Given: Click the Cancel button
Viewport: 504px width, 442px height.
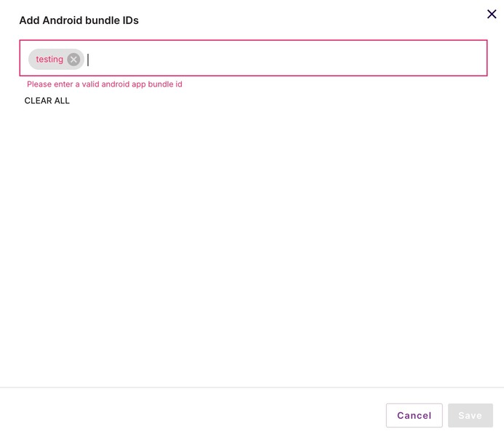Looking at the screenshot, I should [x=414, y=415].
